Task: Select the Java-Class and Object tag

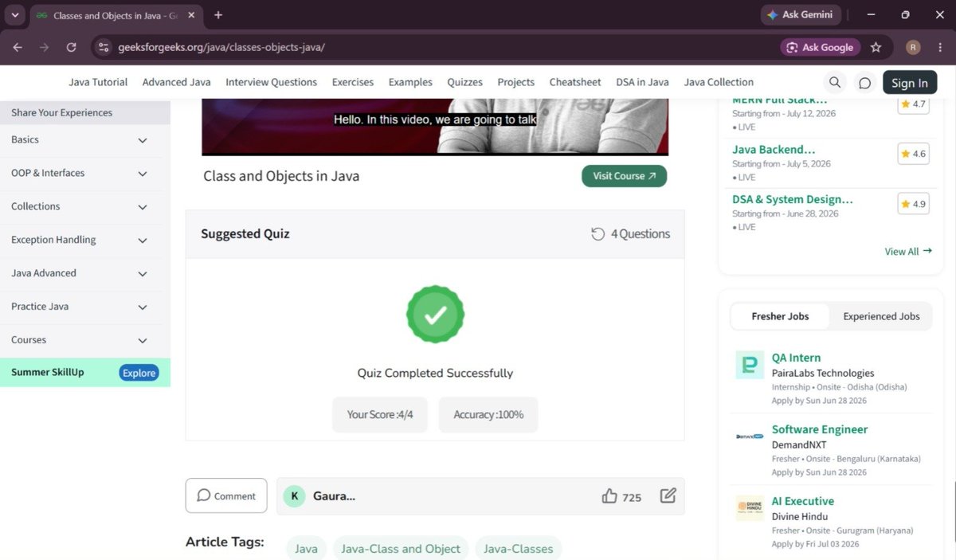Action: [x=401, y=549]
